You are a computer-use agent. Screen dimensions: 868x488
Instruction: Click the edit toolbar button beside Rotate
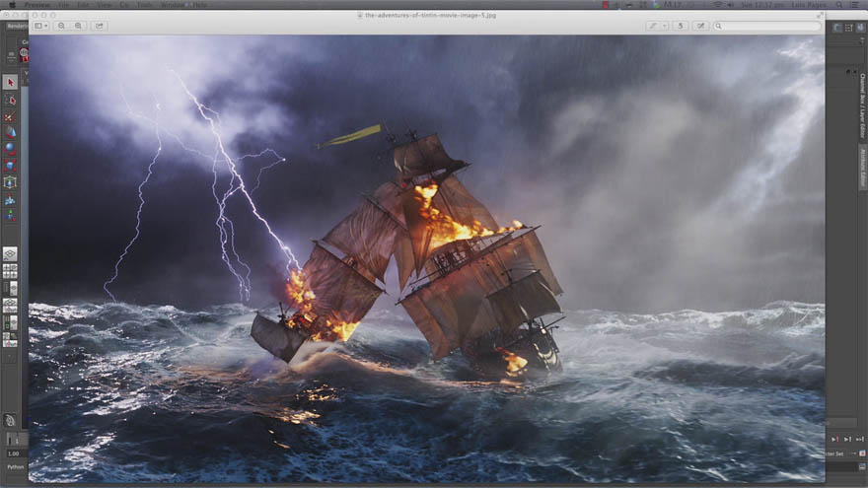point(701,26)
